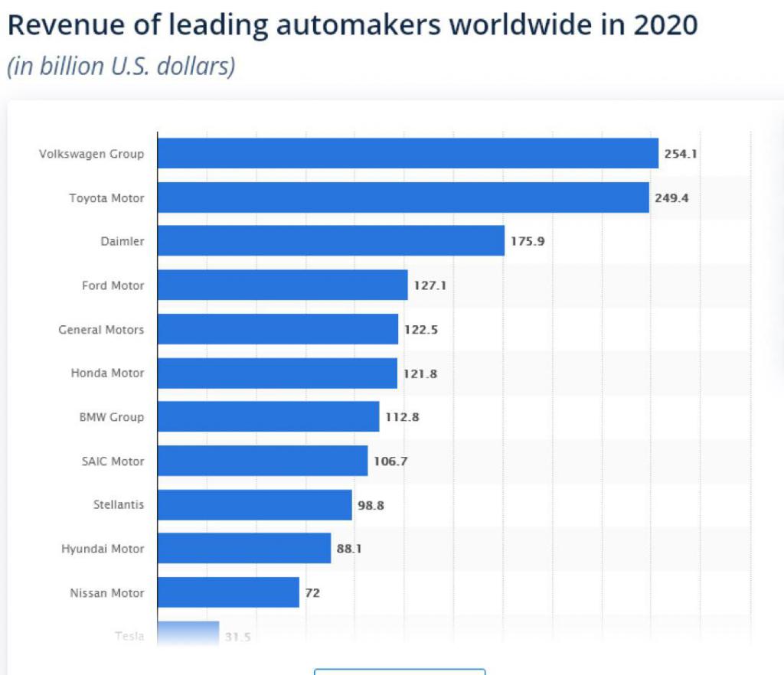Click the value 254.1
Screen dimensions: 784x675
point(681,154)
